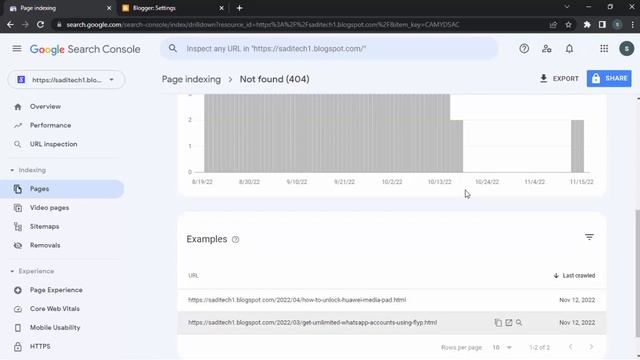Open Search Console user settings icon
Screen dimensions: 640x360
click(547, 49)
